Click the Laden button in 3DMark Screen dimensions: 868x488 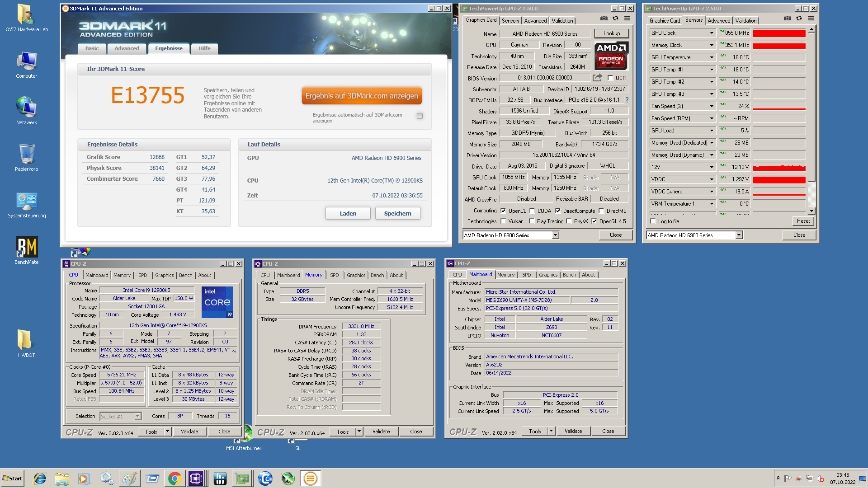(x=348, y=213)
